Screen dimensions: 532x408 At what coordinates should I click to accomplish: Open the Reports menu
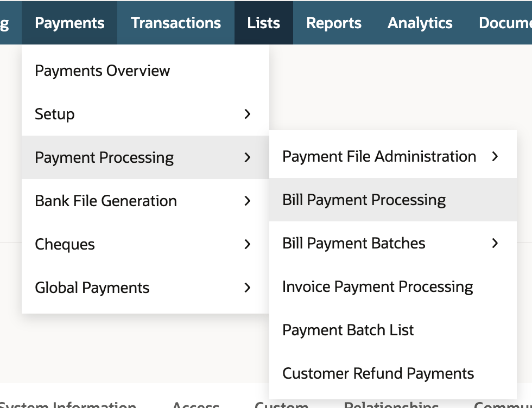click(334, 23)
